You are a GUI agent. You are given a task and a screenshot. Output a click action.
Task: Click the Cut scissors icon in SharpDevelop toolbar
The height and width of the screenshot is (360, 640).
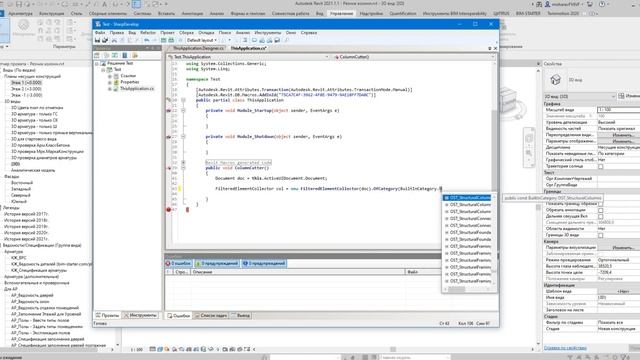point(114,40)
